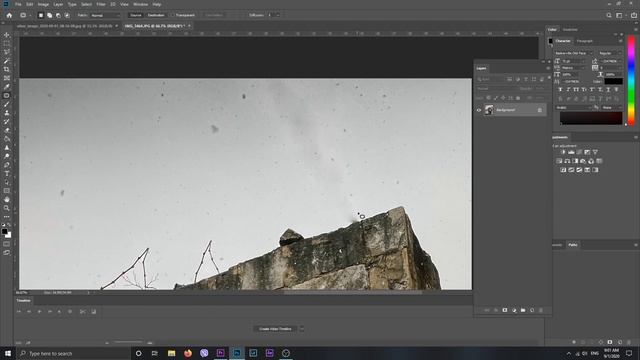Screen dimensions: 640x360
Task: Enable Subtract from Selection mode
Action: point(58,15)
